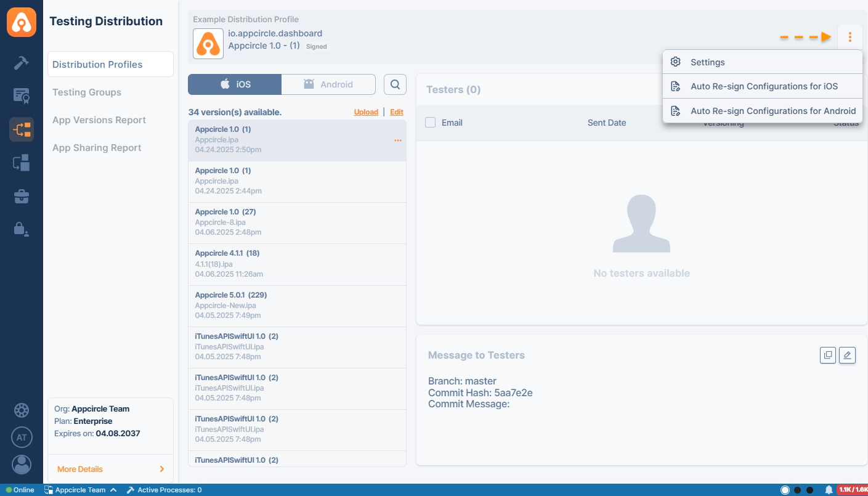Select the Appcircle 5.0.1 (229) version

[297, 305]
